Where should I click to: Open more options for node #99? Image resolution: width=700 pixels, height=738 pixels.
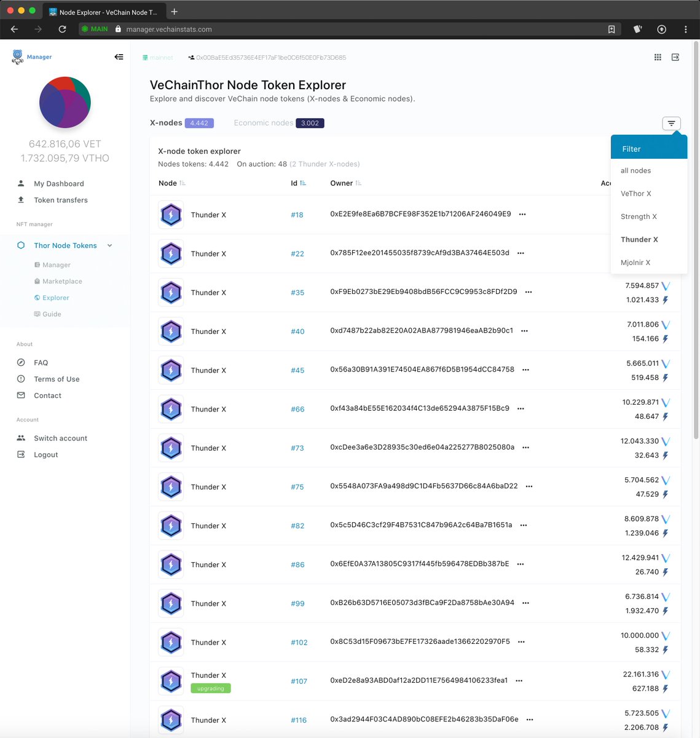click(525, 603)
